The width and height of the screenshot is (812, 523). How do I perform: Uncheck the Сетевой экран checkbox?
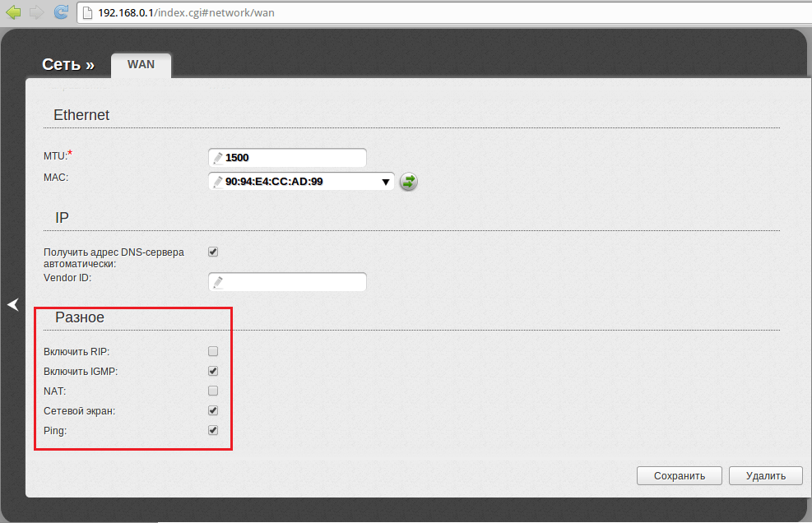213,410
